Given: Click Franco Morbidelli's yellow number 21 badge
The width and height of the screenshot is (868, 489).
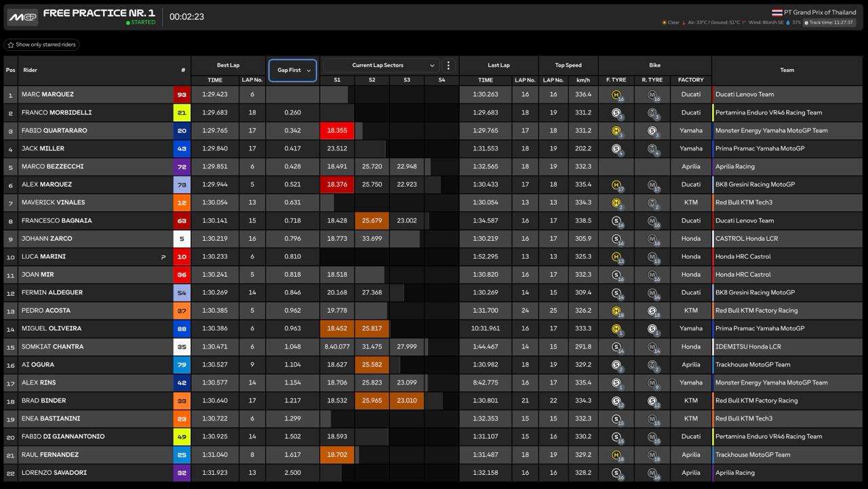Looking at the screenshot, I should click(x=182, y=113).
